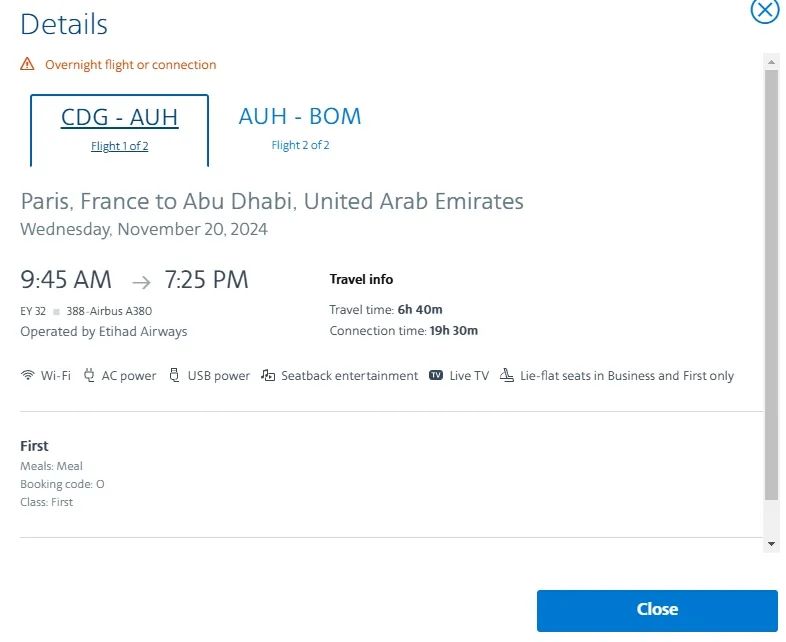Click the Overnight flight or connection notice
Viewport: 786px width, 642px height.
[x=130, y=65]
